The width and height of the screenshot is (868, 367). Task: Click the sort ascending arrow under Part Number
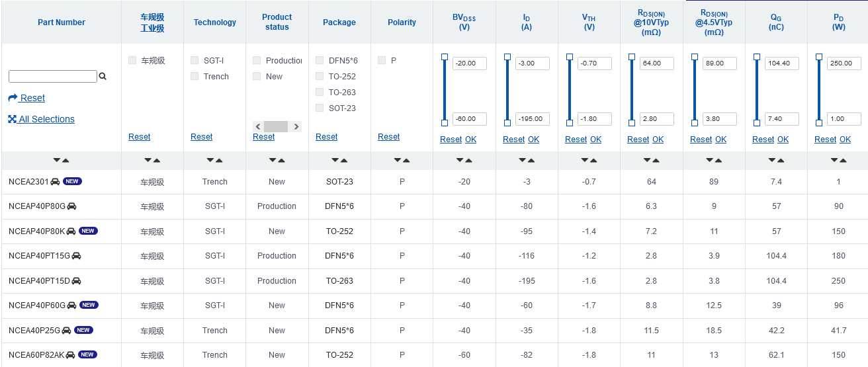(65, 161)
